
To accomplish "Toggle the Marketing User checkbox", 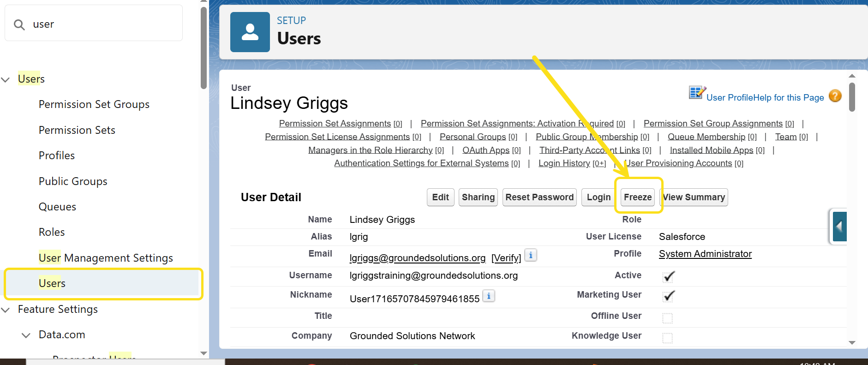I will [668, 296].
